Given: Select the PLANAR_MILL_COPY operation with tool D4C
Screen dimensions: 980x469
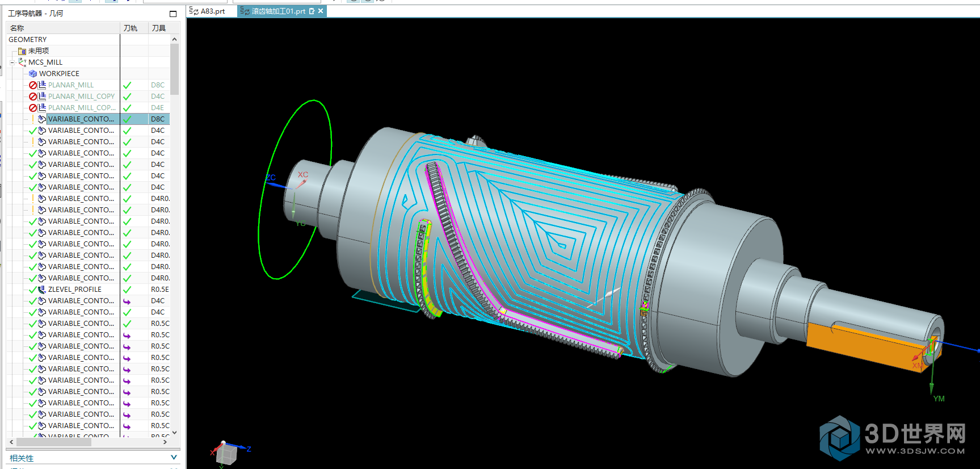Looking at the screenshot, I should (x=81, y=97).
